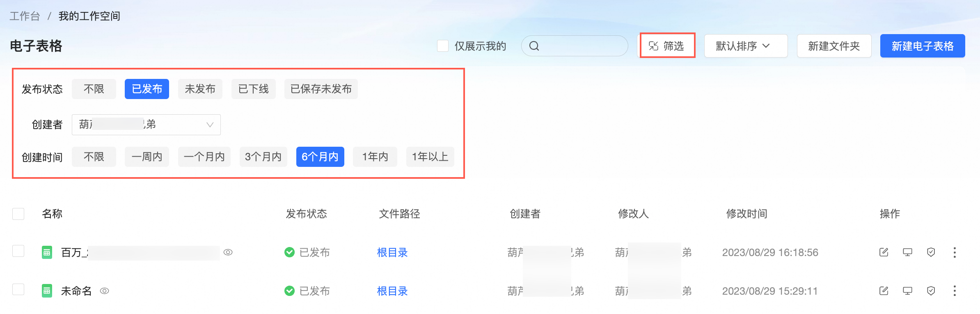
Task: Select the 已下线 status filter
Action: [x=254, y=89]
